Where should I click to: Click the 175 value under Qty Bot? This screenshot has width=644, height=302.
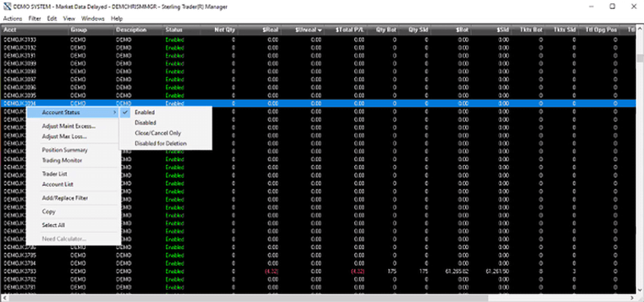pos(392,271)
